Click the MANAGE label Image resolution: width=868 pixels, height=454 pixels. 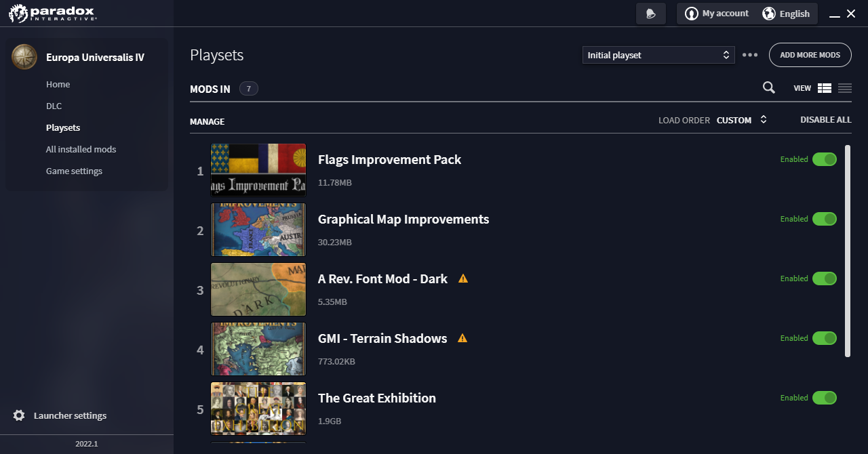[x=208, y=122]
